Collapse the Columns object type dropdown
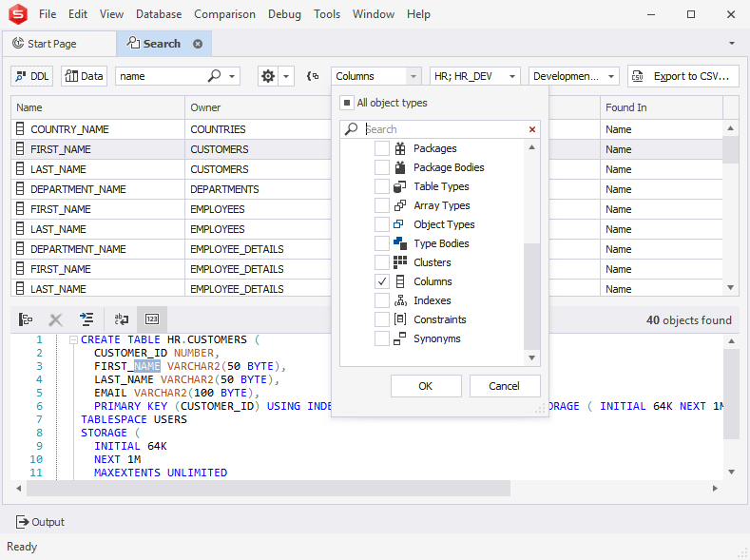Screen dimensions: 750x560 tap(413, 76)
